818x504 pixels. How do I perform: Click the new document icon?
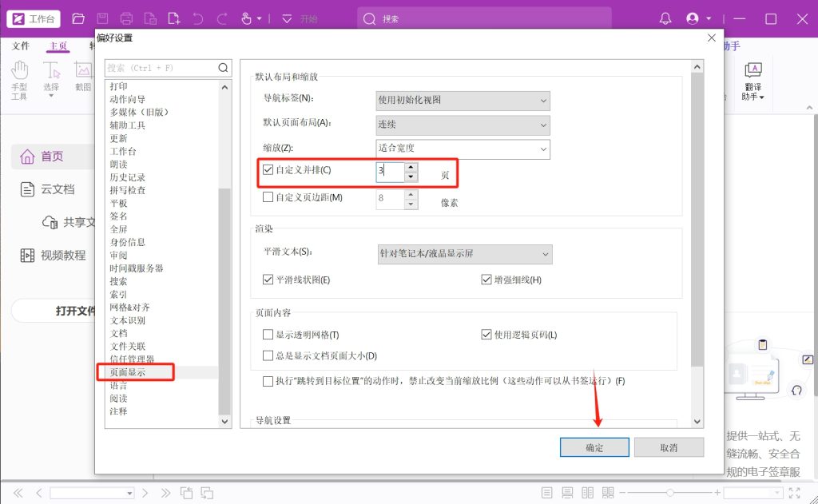tap(173, 18)
